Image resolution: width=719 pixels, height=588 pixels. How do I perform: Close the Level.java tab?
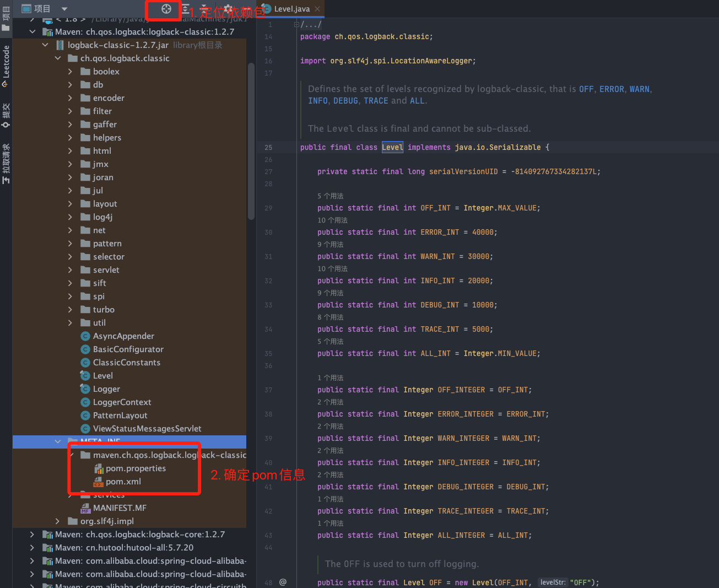pos(317,9)
